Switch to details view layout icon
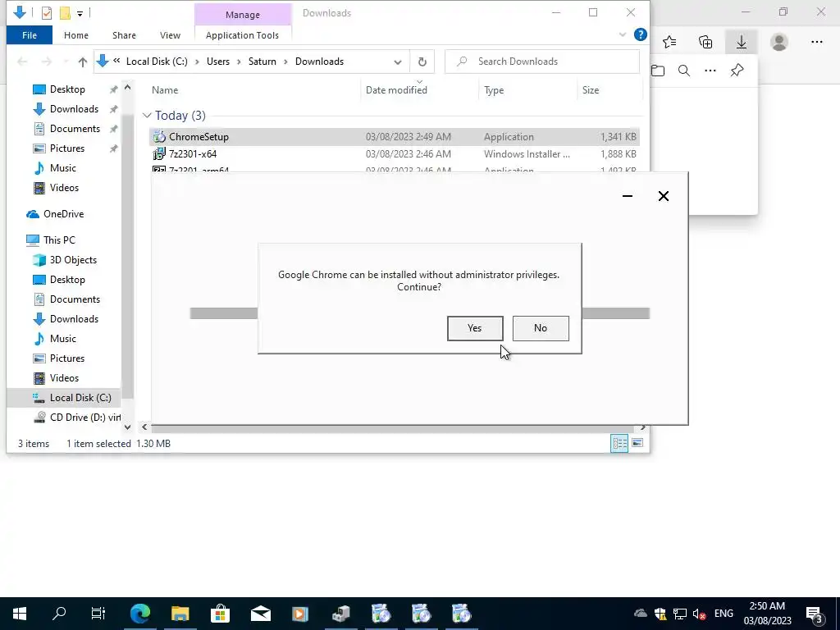 coord(620,443)
